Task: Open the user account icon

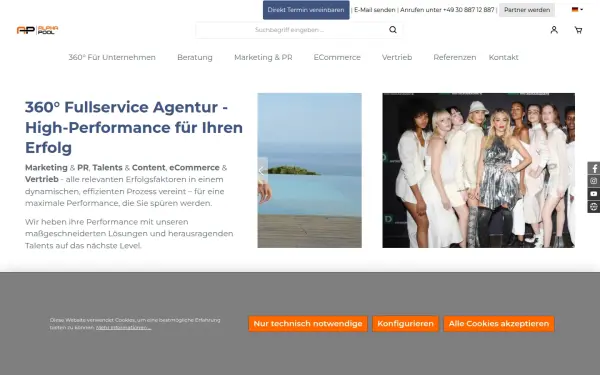Action: click(x=554, y=30)
